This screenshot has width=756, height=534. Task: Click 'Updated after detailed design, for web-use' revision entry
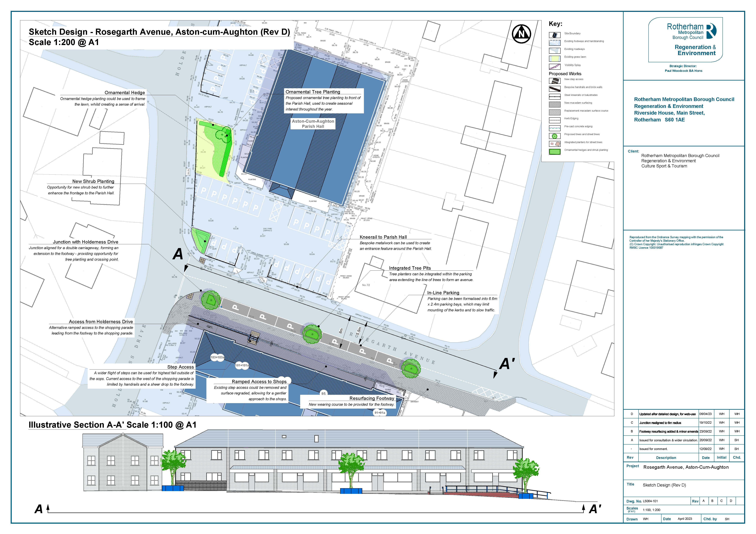pyautogui.click(x=667, y=414)
